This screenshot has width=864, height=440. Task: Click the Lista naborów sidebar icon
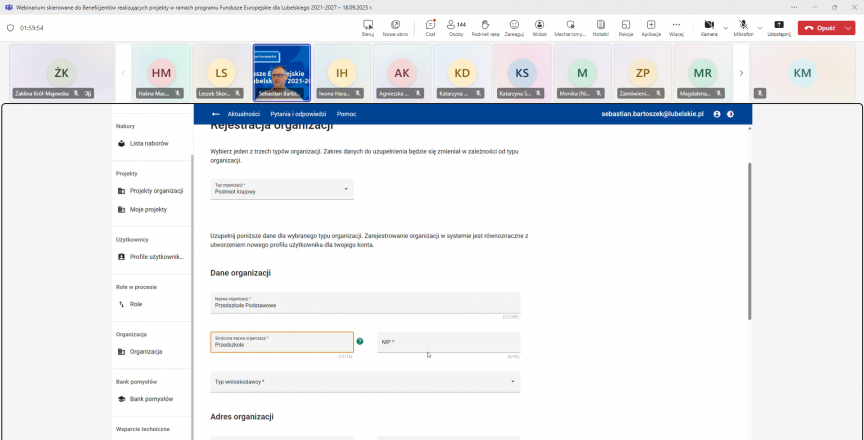click(121, 144)
